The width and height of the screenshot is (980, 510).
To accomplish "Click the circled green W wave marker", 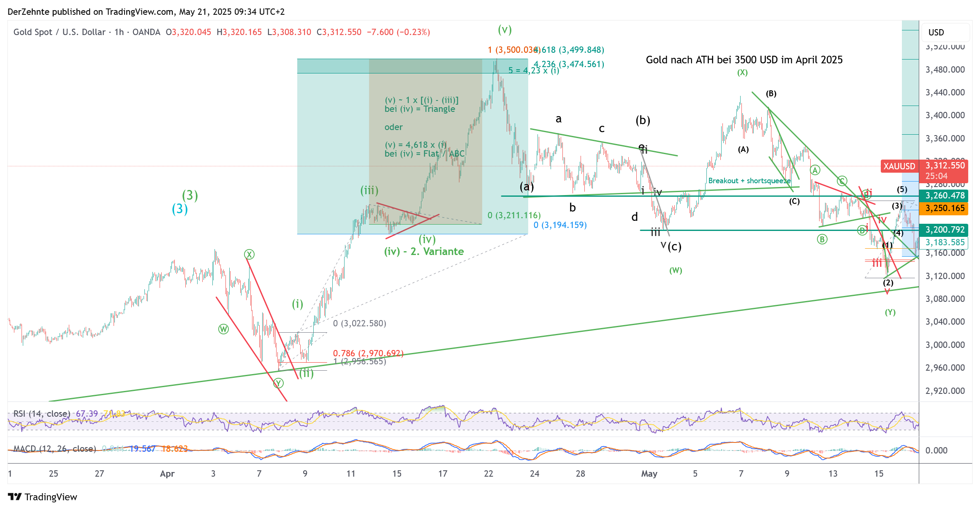I will 223,329.
